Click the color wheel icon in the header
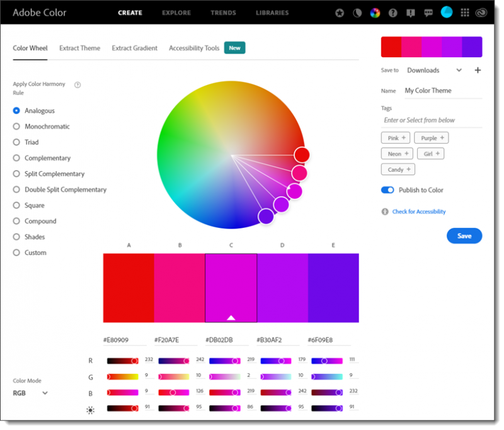 tap(375, 13)
